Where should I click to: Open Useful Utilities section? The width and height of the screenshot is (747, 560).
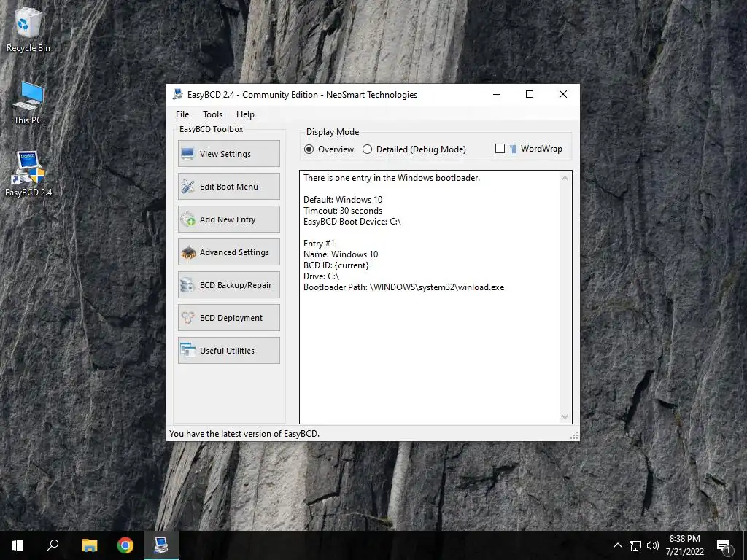(x=228, y=351)
